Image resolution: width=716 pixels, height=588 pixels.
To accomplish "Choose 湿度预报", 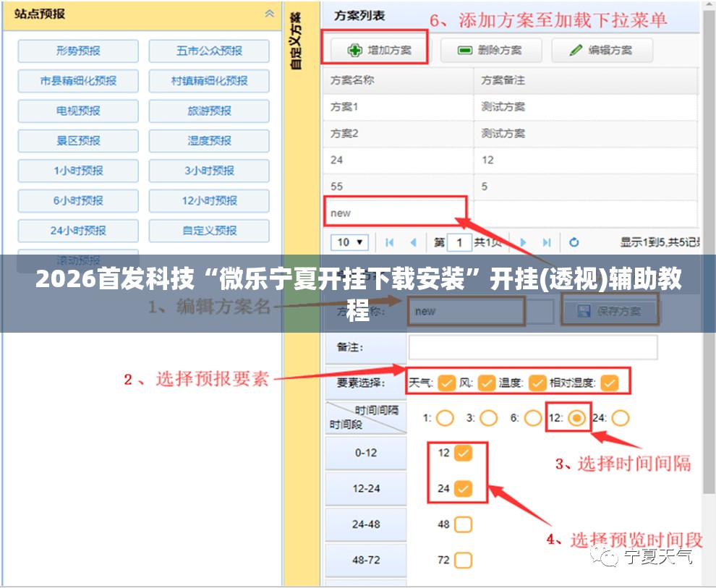I will click(x=209, y=140).
